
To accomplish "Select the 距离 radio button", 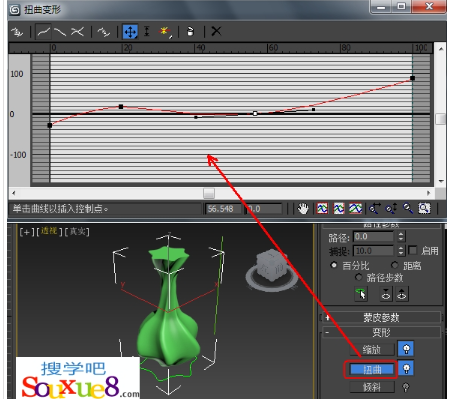I will tap(395, 265).
